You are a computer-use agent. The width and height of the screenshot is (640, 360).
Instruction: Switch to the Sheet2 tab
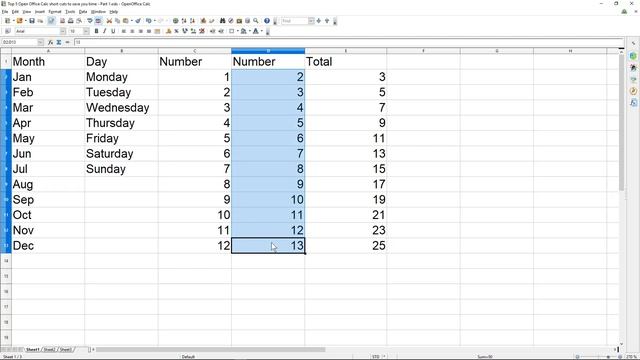49,349
